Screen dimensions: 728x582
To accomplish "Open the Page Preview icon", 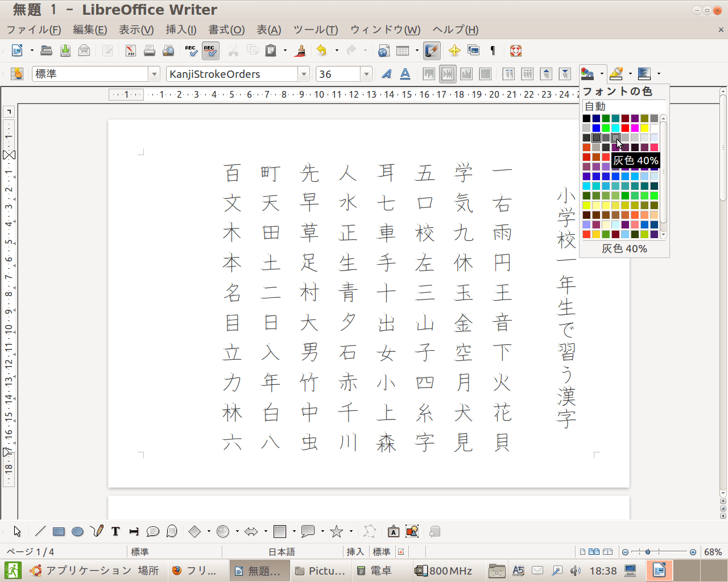I will (168, 51).
